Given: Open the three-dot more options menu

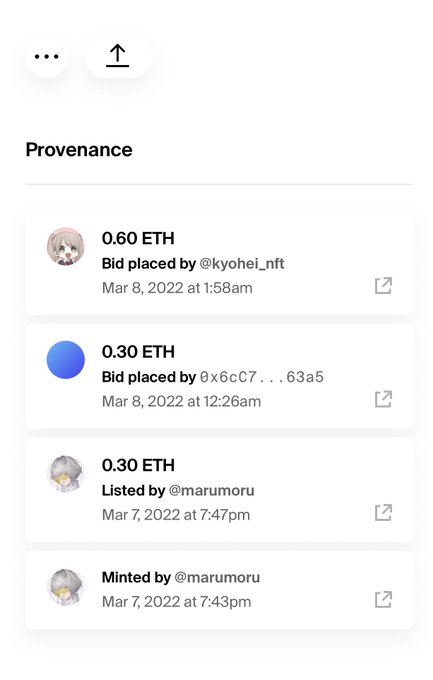Looking at the screenshot, I should click(46, 56).
